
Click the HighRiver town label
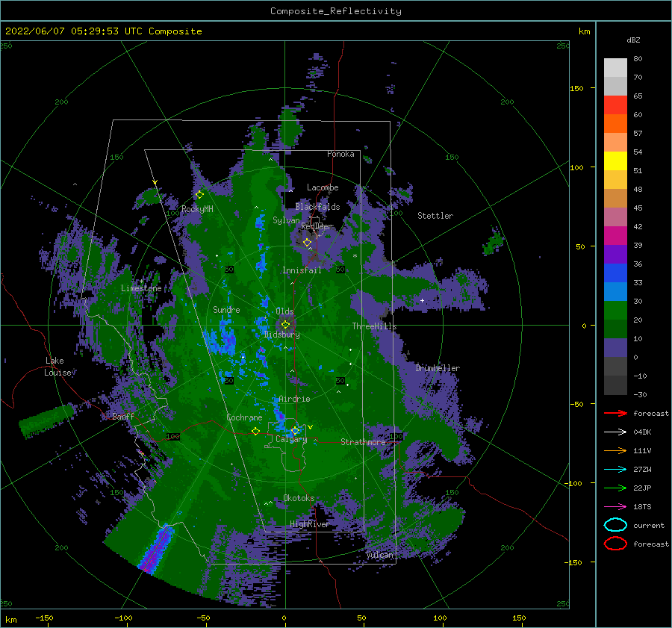point(309,524)
